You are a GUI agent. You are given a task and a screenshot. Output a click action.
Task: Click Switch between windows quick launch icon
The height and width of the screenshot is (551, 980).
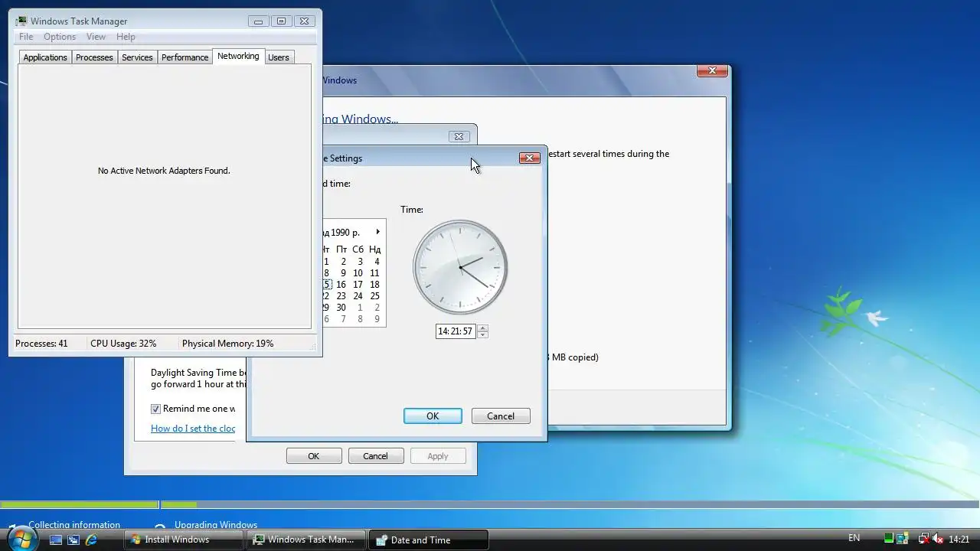[x=73, y=540]
